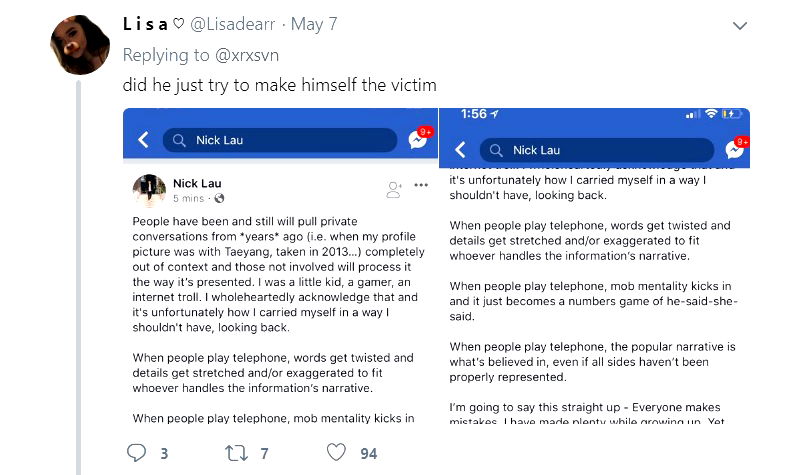Open Messenger icon in right screenshot

(735, 150)
